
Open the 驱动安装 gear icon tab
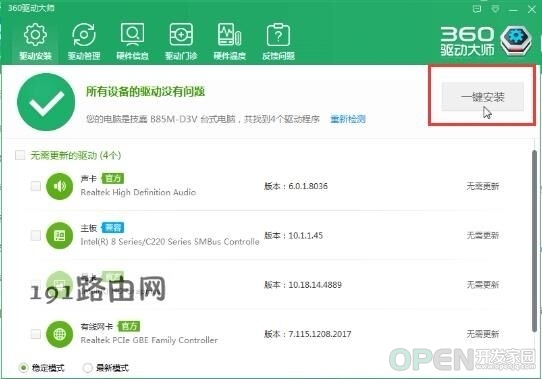[x=35, y=41]
